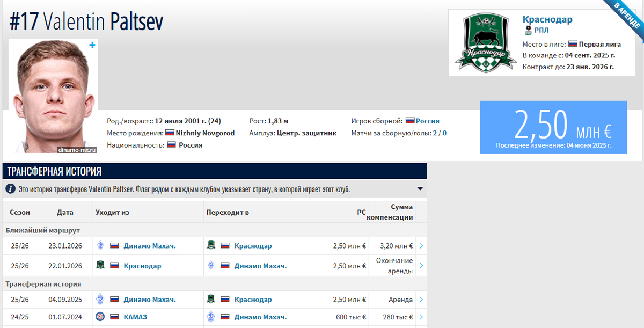Viewport: 644px width, 328px height.
Task: Click Russian flag next to national team Россия
Action: (x=409, y=121)
